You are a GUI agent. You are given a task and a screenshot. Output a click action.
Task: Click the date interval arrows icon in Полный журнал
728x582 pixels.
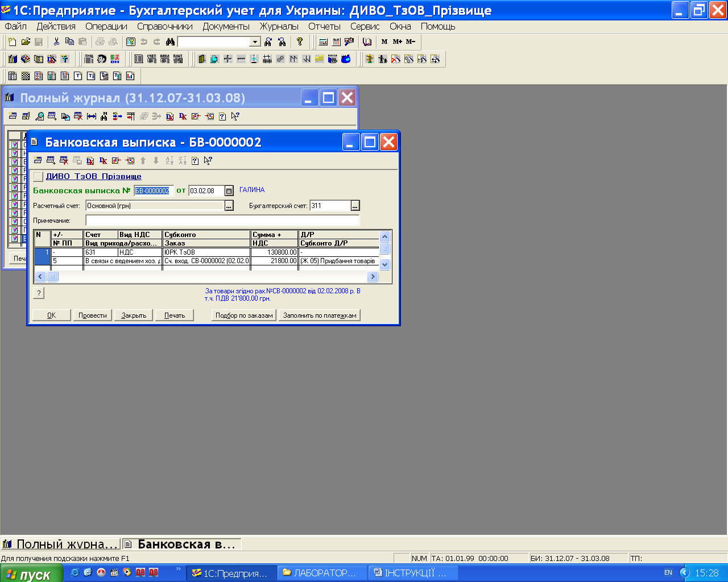(x=91, y=117)
